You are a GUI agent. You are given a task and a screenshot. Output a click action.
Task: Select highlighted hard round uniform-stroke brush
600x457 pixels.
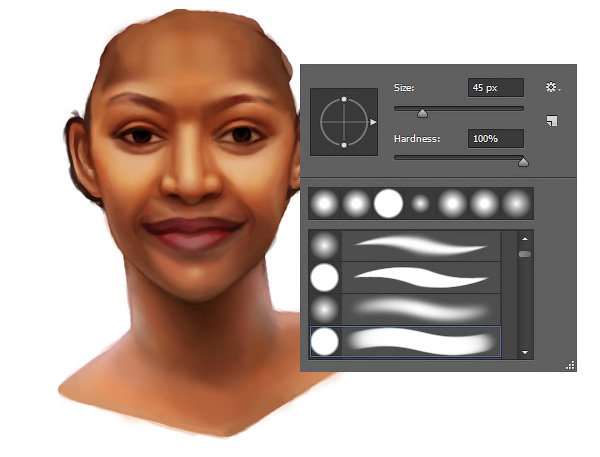coord(405,341)
